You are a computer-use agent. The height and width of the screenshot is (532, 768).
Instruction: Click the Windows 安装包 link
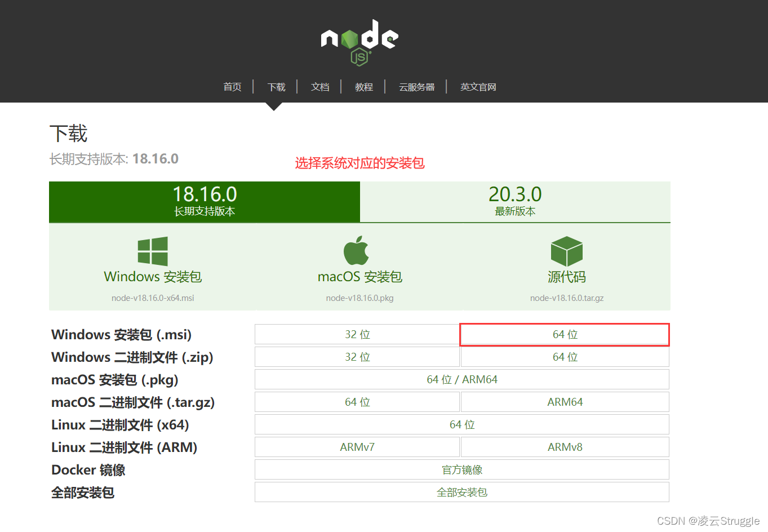tap(153, 277)
